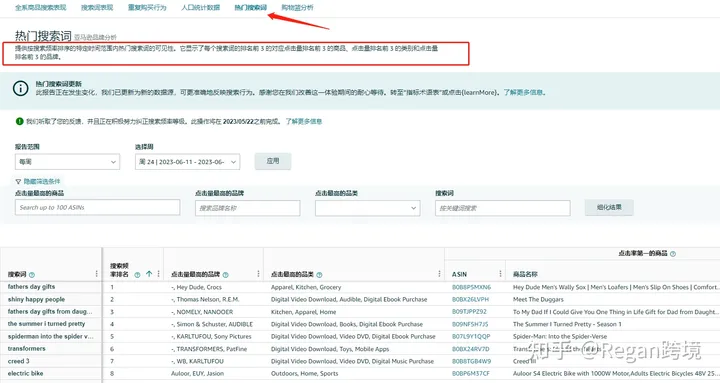720x383 pixels.
Task: Switch to 人口统计数据 tab
Action: pyautogui.click(x=200, y=7)
